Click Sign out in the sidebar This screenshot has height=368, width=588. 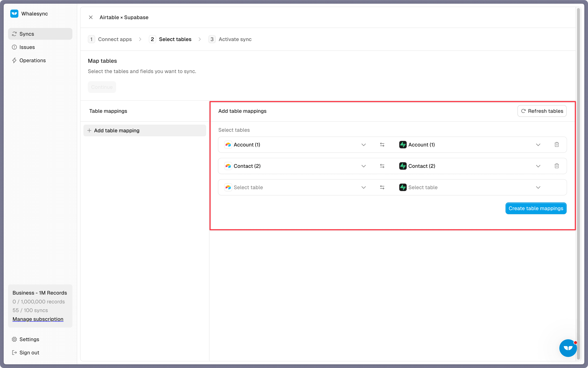(x=40, y=352)
